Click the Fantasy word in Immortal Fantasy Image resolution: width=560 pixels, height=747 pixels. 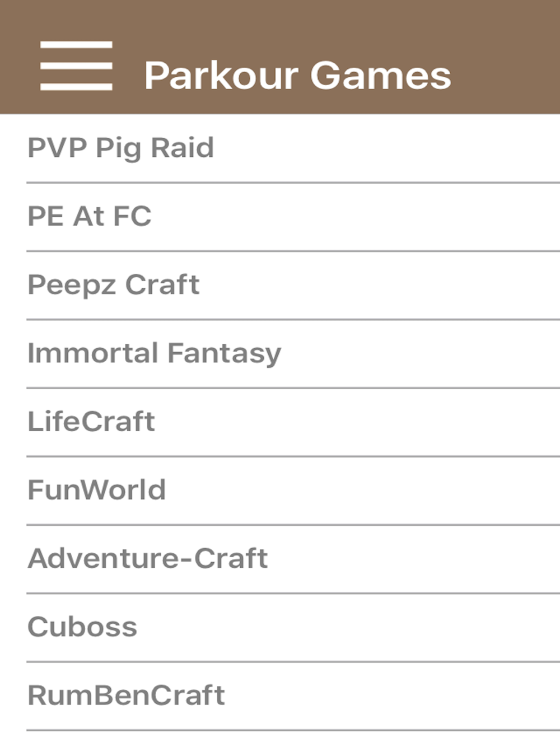tap(224, 354)
